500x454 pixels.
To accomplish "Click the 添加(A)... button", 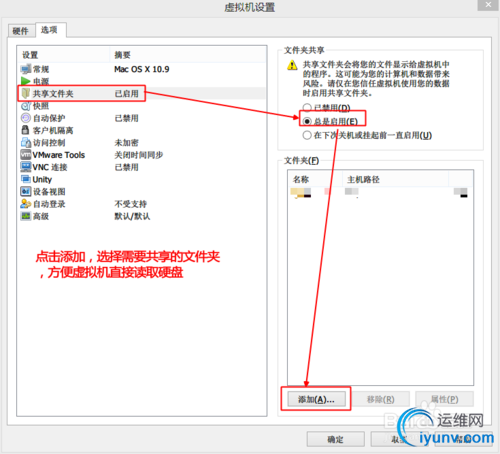I will point(316,399).
